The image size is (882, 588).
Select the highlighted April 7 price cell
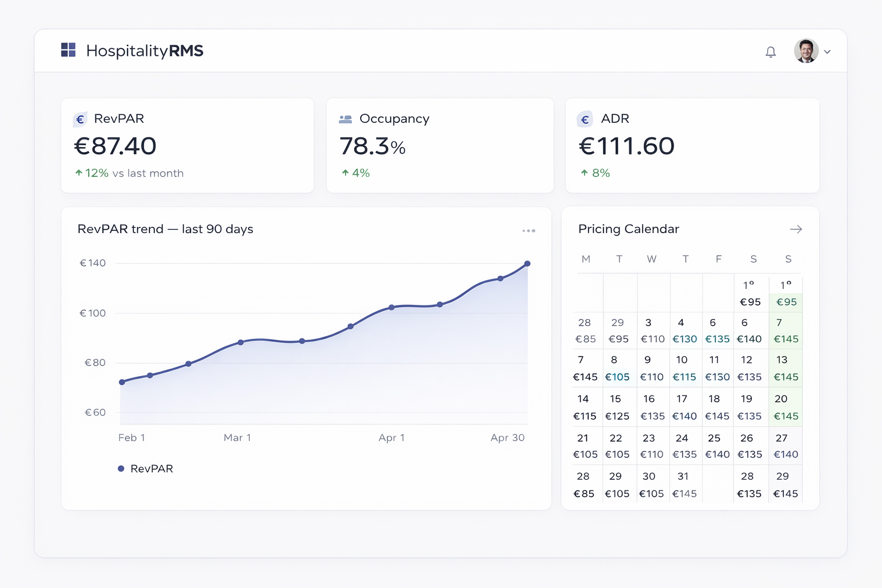(786, 331)
